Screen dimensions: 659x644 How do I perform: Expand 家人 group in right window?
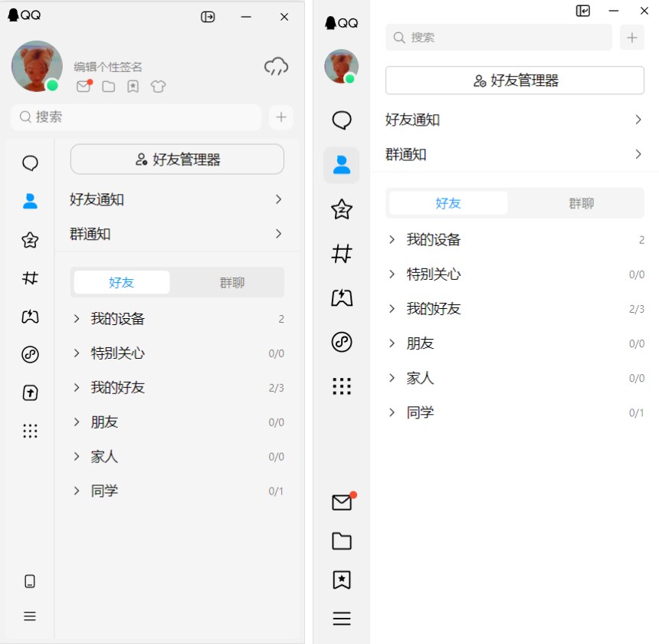tap(515, 378)
